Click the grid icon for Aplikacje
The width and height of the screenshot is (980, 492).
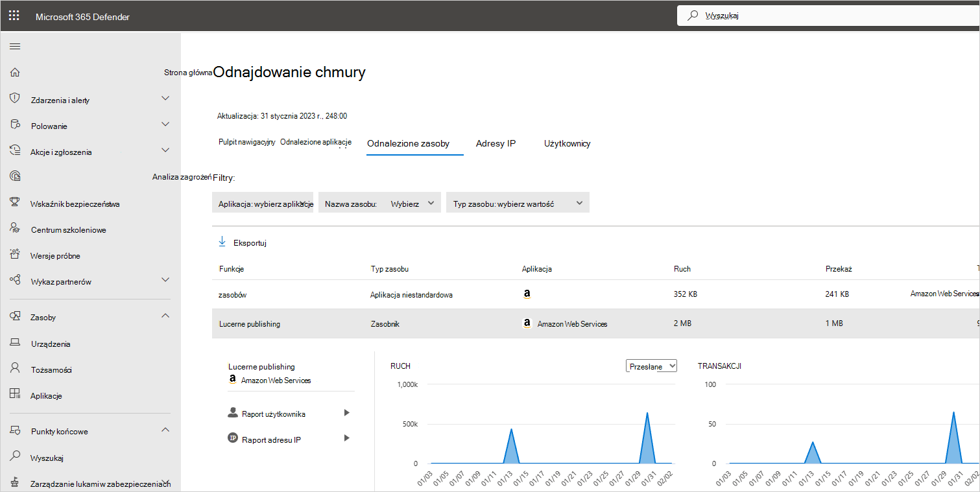[x=15, y=394]
